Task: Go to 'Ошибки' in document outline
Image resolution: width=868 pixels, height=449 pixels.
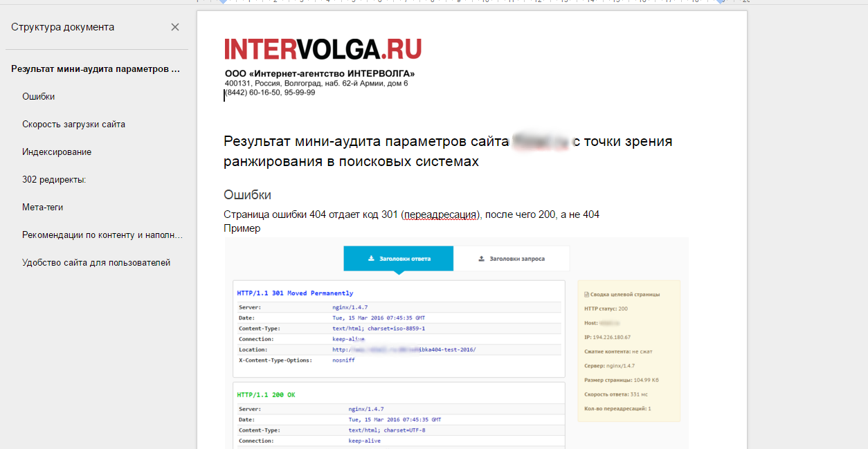Action: coord(39,97)
